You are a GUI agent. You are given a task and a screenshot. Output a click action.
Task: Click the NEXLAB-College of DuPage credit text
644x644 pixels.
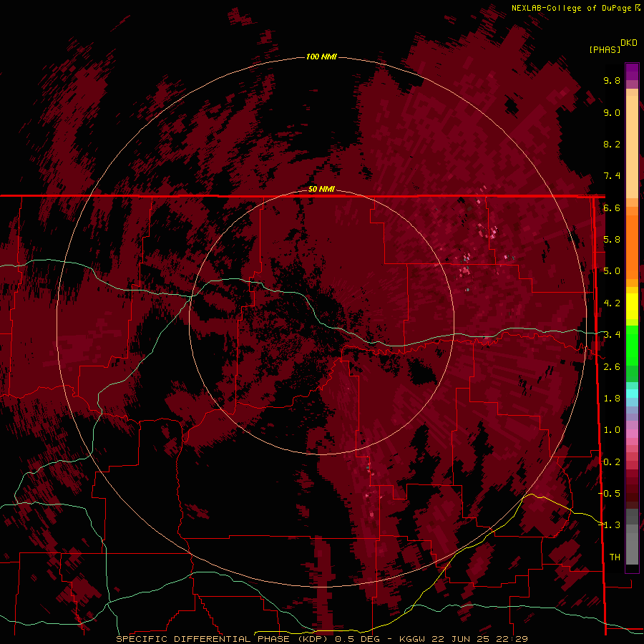[571, 8]
